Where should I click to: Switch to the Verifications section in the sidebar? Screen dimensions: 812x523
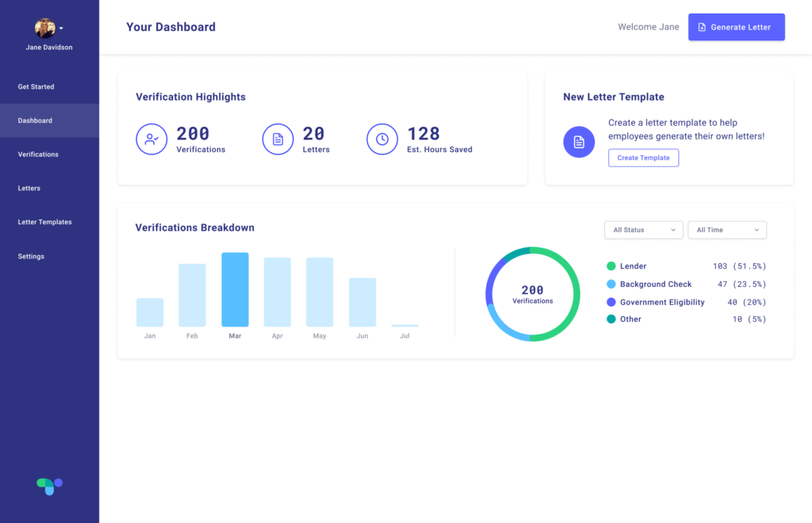click(38, 154)
